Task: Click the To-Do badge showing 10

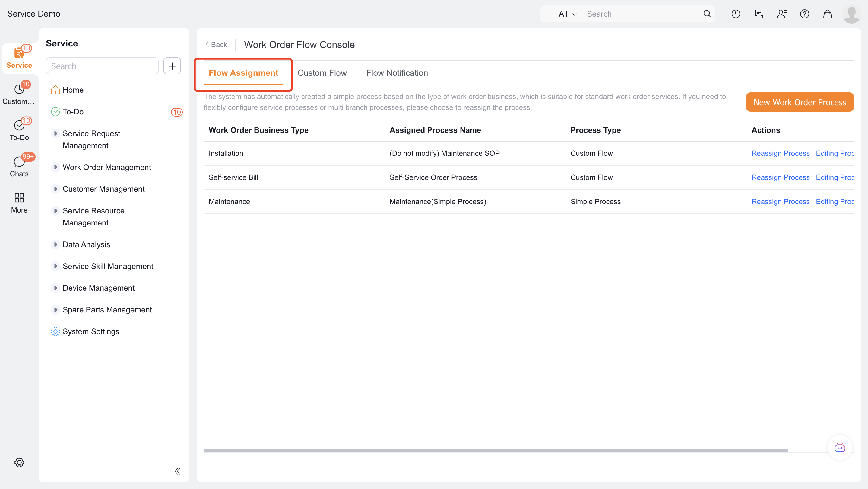Action: 176,112
